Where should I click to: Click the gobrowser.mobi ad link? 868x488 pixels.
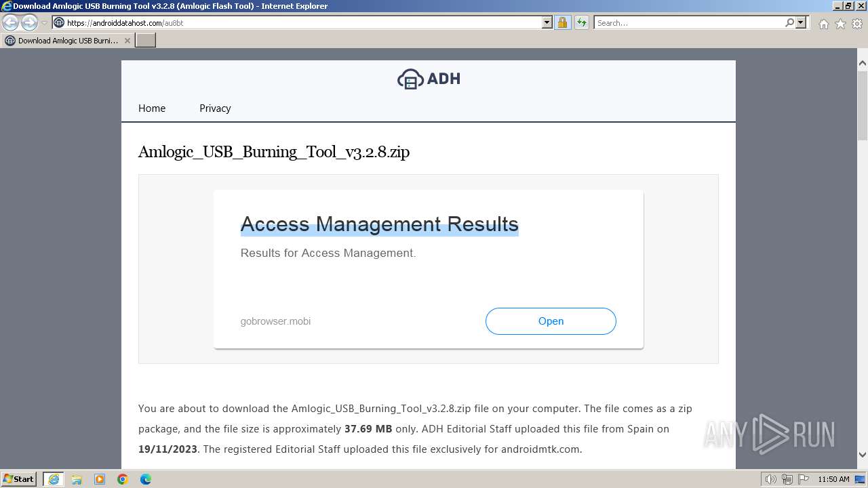(275, 321)
